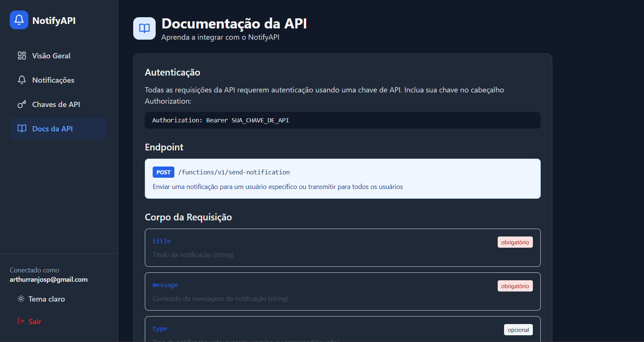Viewport: 644px width, 342px height.
Task: Click the opcional badge on type field
Action: [518, 329]
